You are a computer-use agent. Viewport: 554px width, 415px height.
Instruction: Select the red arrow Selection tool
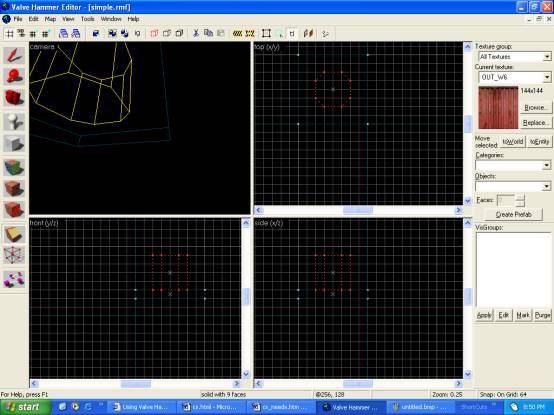pos(14,56)
